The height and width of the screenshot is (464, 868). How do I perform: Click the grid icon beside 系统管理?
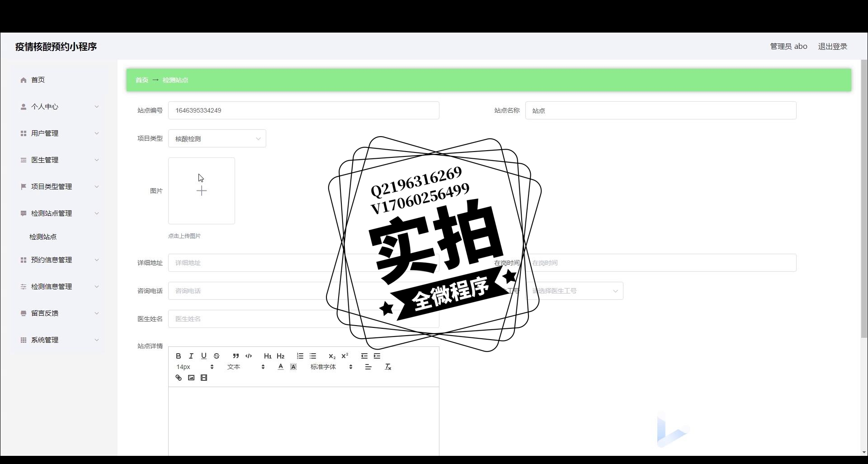[x=24, y=340]
